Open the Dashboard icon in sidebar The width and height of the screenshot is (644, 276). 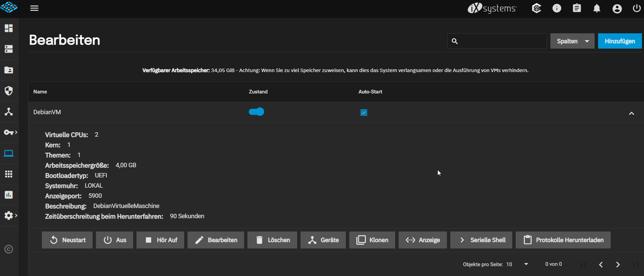pyautogui.click(x=9, y=28)
